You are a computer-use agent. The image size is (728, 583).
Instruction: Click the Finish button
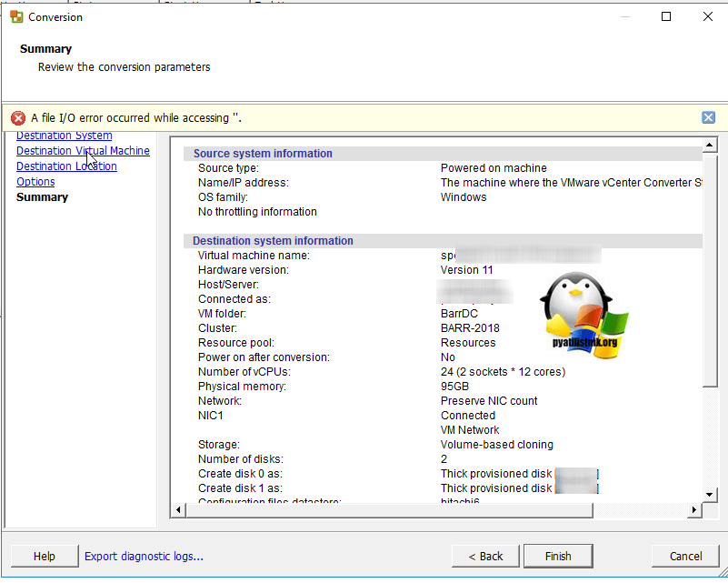coord(558,556)
